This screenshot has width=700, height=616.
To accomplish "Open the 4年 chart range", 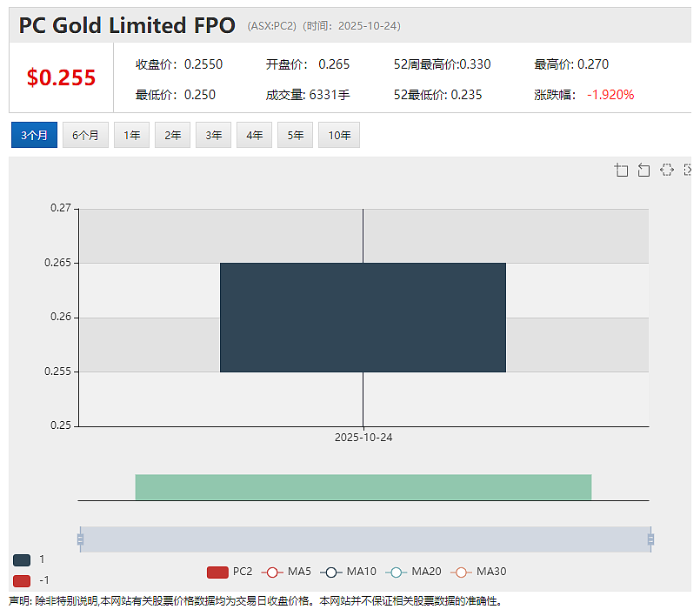I will tap(254, 135).
